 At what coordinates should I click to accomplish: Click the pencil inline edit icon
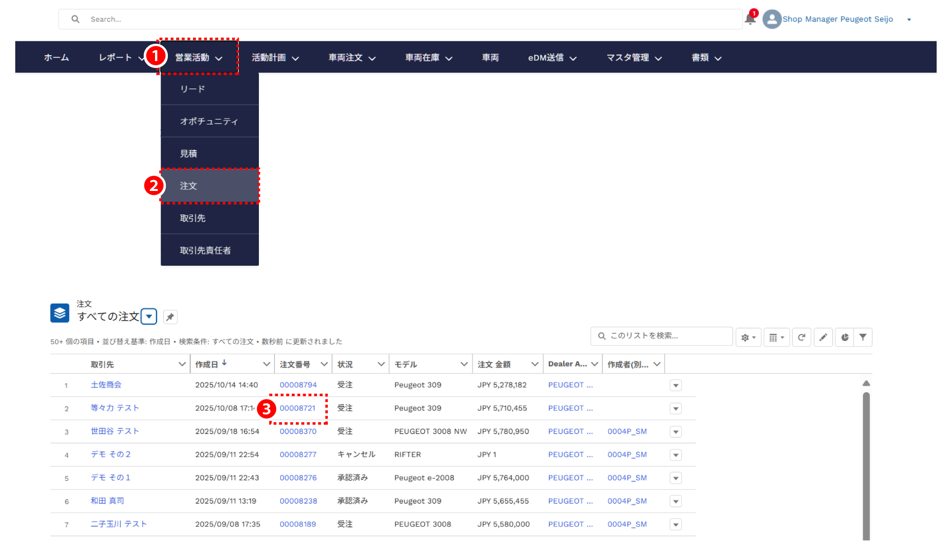tap(823, 338)
